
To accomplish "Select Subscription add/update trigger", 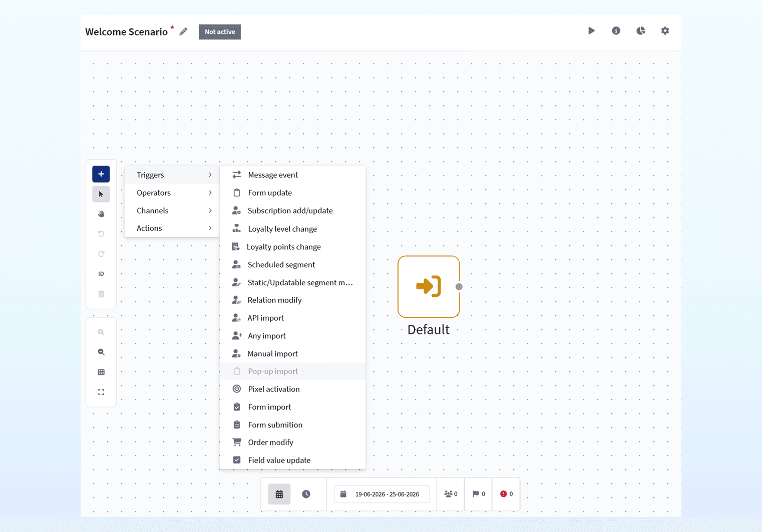I will (293, 211).
